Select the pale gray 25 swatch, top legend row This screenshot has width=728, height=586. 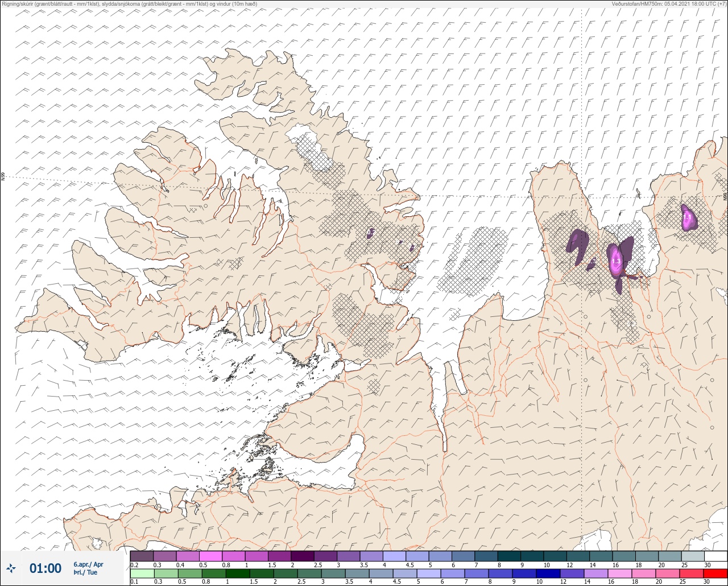tap(693, 556)
